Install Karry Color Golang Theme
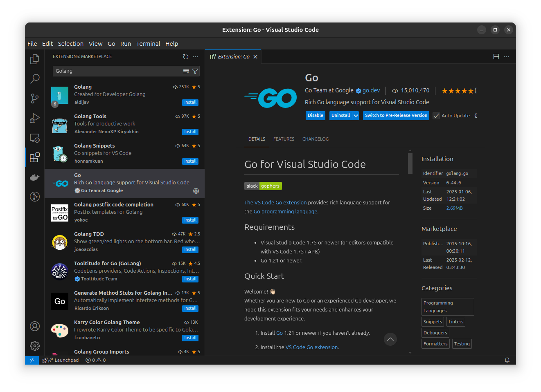Image resolution: width=541 pixels, height=392 pixels. tap(190, 338)
